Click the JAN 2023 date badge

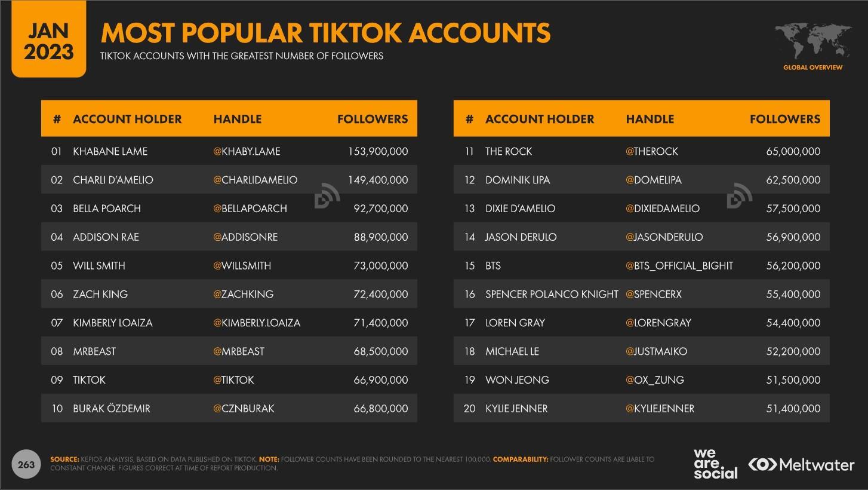point(48,39)
